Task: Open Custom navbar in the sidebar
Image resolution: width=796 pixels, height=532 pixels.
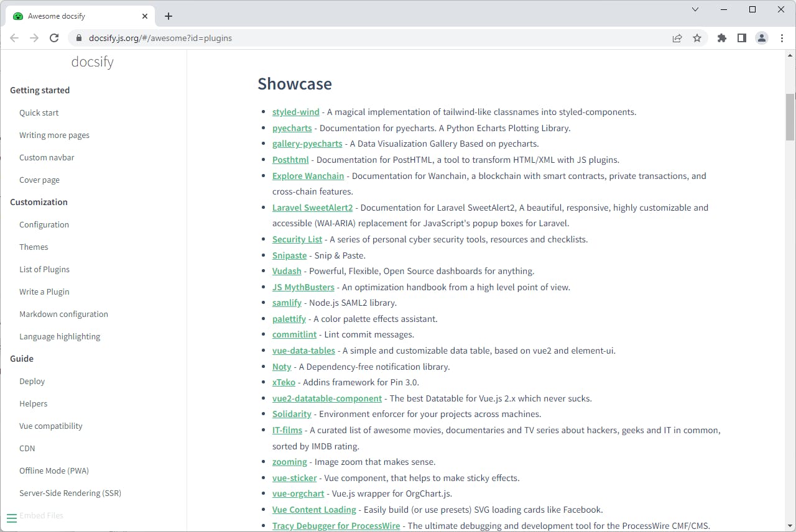Action: pos(47,157)
